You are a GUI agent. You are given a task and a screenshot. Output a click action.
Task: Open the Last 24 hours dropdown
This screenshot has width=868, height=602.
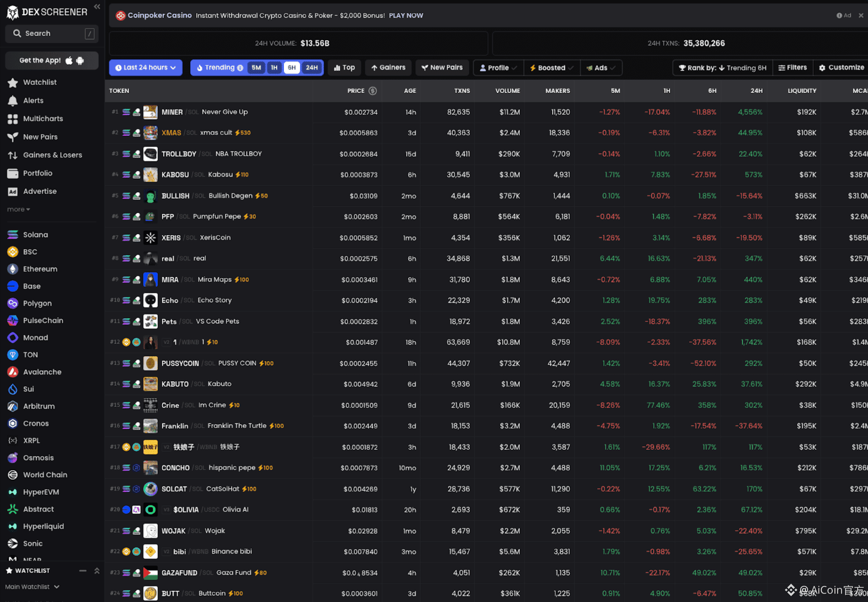click(x=145, y=68)
